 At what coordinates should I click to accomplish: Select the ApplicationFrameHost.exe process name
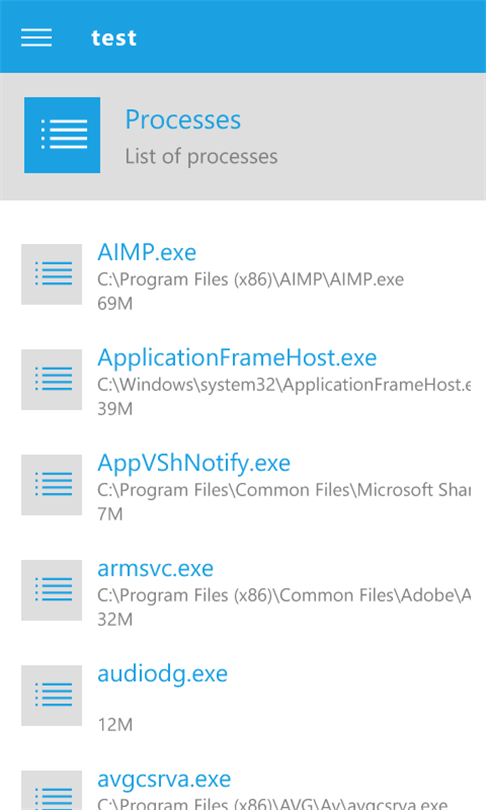[237, 358]
